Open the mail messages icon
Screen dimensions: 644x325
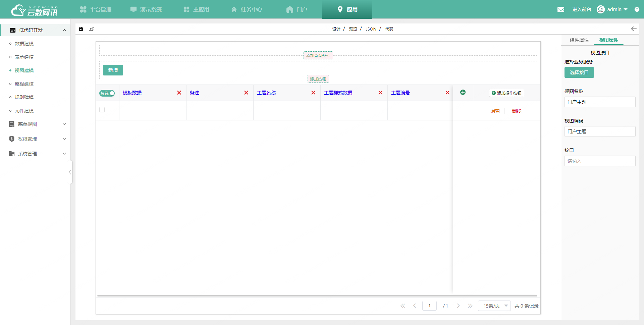click(561, 9)
